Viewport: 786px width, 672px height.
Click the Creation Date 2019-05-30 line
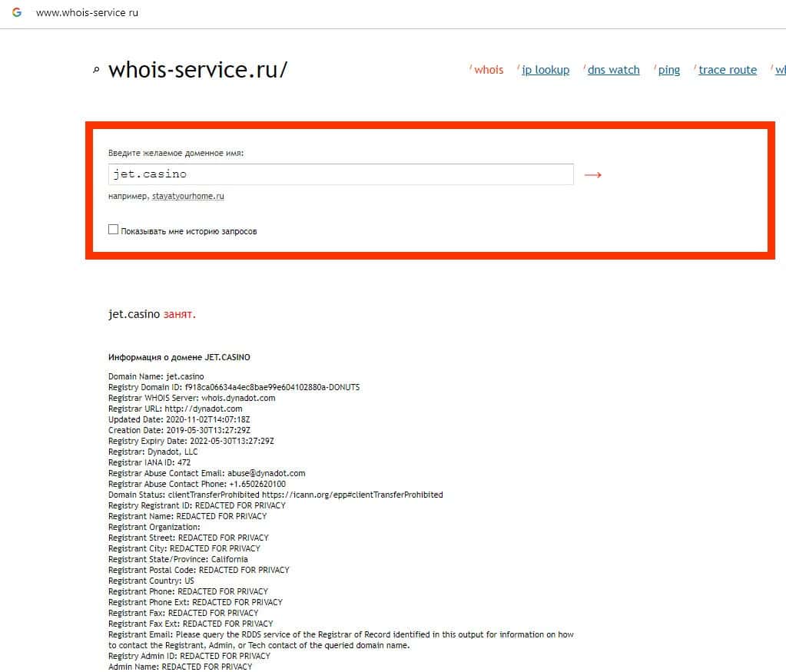pos(179,430)
